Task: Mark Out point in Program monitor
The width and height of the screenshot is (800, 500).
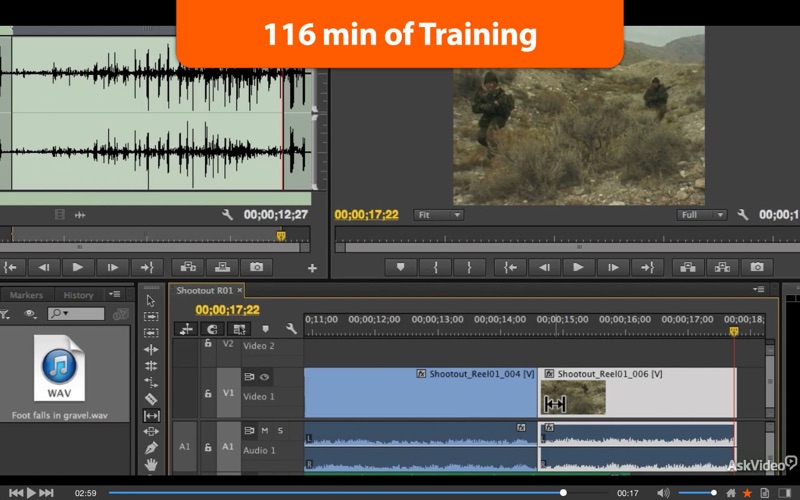Action: 469,267
